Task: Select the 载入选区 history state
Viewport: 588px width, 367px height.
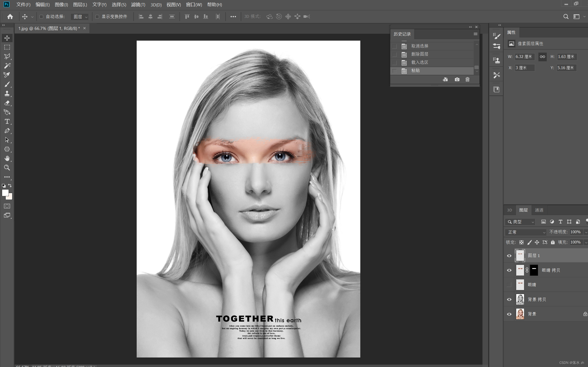Action: [x=419, y=62]
